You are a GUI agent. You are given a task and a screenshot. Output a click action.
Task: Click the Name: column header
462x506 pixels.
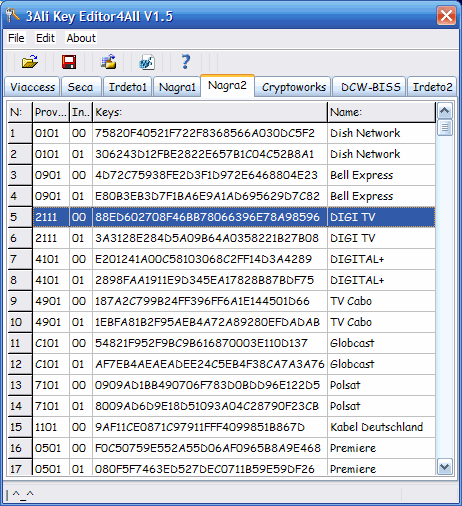coord(382,112)
